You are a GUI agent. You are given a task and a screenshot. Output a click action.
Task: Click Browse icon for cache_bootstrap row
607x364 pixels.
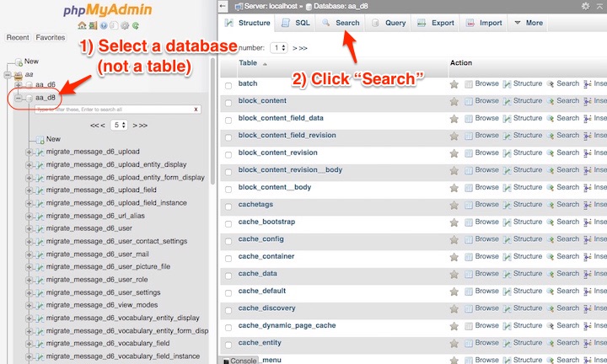(469, 222)
